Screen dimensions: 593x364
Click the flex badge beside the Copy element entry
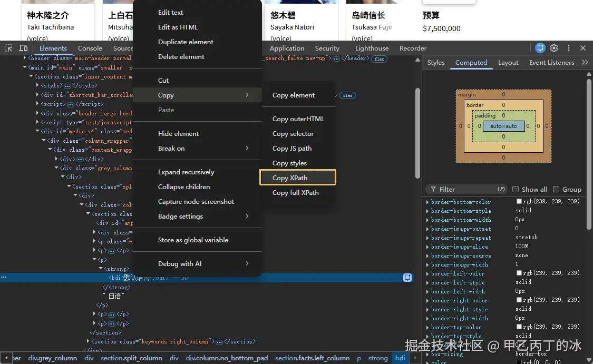click(x=347, y=95)
